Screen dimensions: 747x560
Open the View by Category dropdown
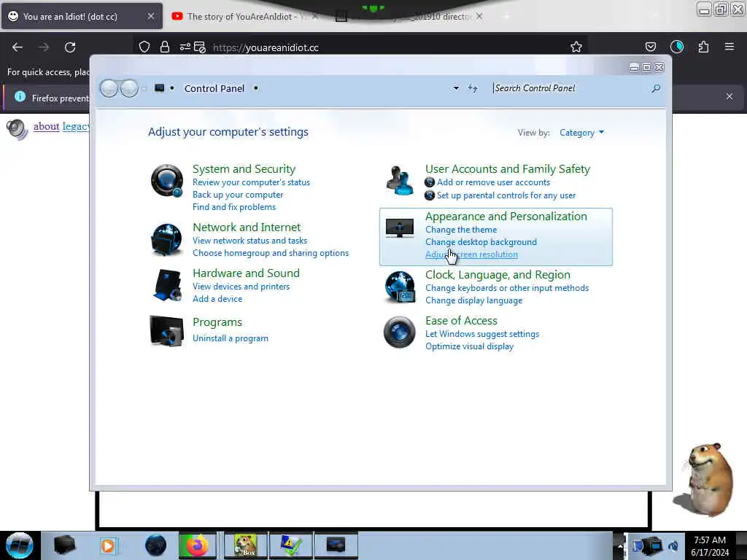[x=581, y=133]
